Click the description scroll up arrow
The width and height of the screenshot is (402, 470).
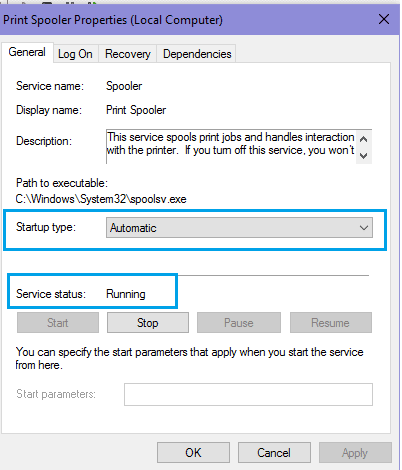click(x=364, y=139)
